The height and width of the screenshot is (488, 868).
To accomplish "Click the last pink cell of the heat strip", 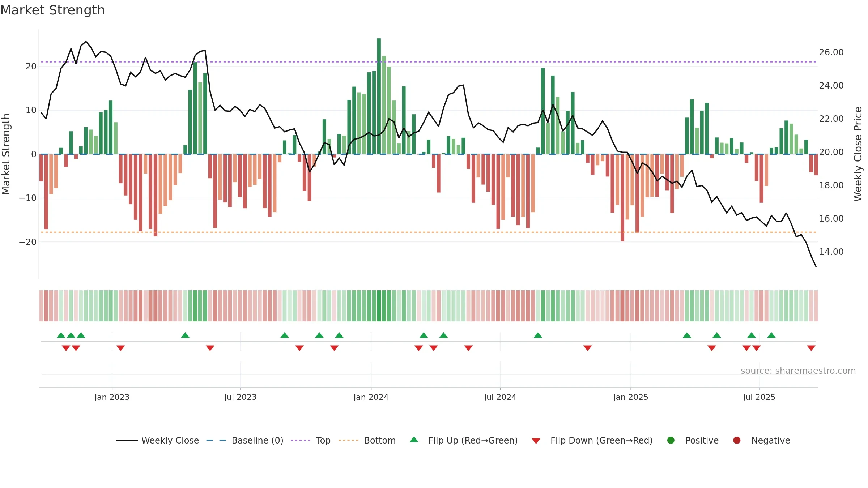I will 816,306.
